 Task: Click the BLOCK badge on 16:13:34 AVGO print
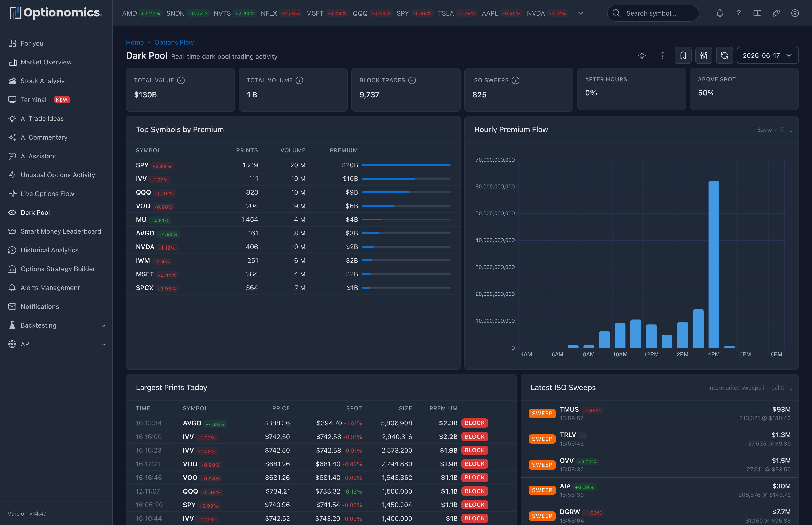[x=474, y=423]
